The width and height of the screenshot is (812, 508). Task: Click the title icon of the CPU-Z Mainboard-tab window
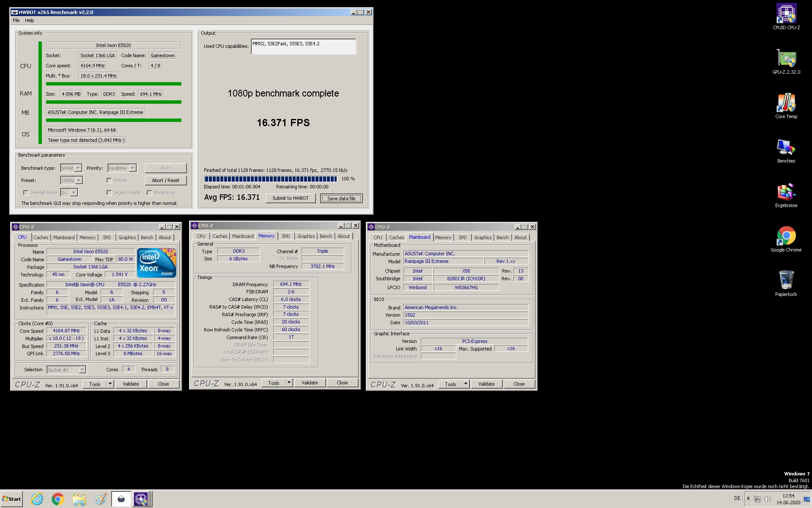[x=371, y=227]
